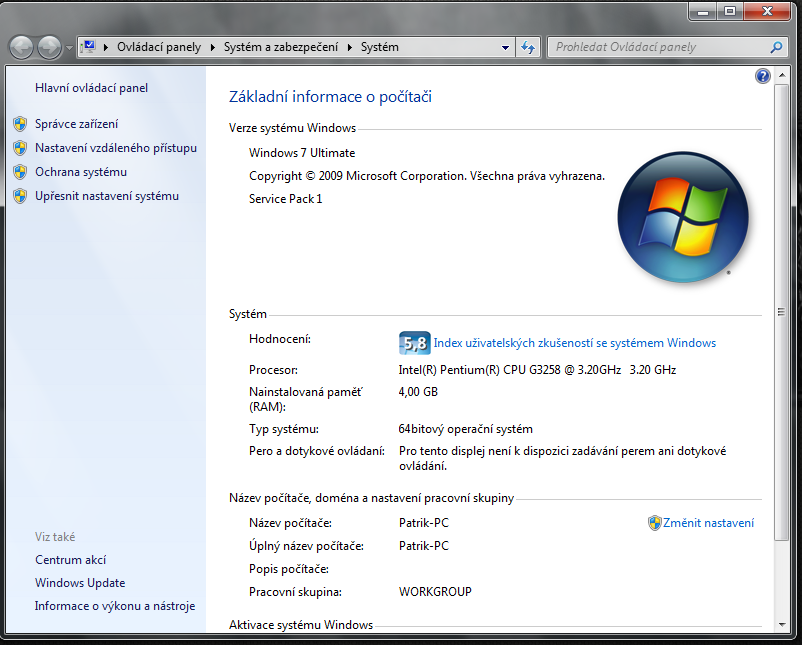Open Index uživatelských zkušeností link

point(574,343)
